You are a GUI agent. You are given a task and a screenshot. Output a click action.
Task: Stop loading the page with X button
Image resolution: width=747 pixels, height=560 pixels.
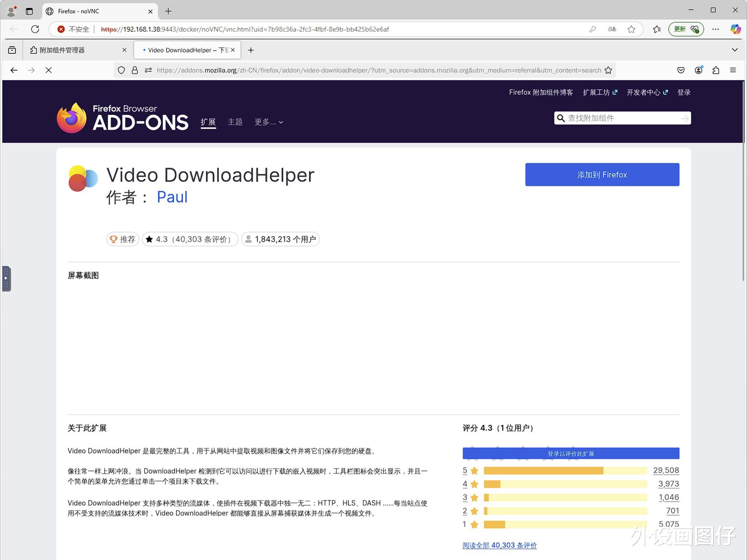[x=48, y=70]
